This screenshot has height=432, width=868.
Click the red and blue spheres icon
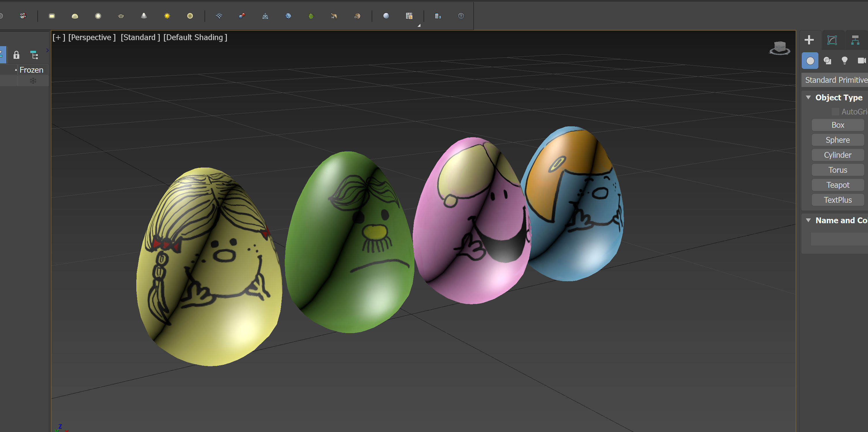click(x=242, y=16)
